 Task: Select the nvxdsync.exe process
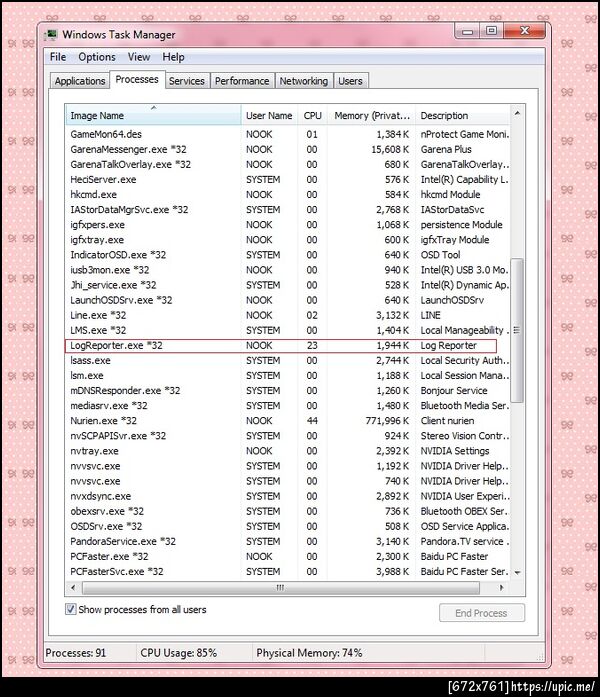[x=288, y=497]
